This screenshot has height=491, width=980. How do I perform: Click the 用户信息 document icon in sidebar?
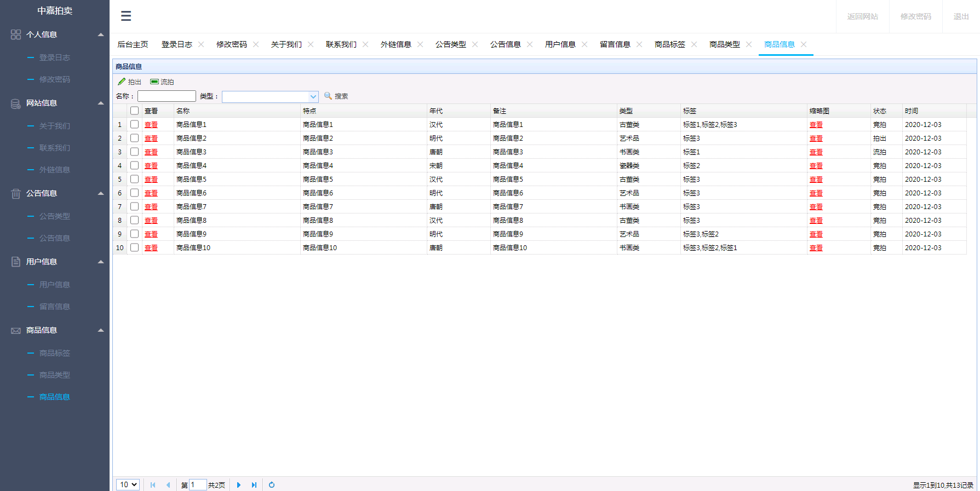pos(16,262)
